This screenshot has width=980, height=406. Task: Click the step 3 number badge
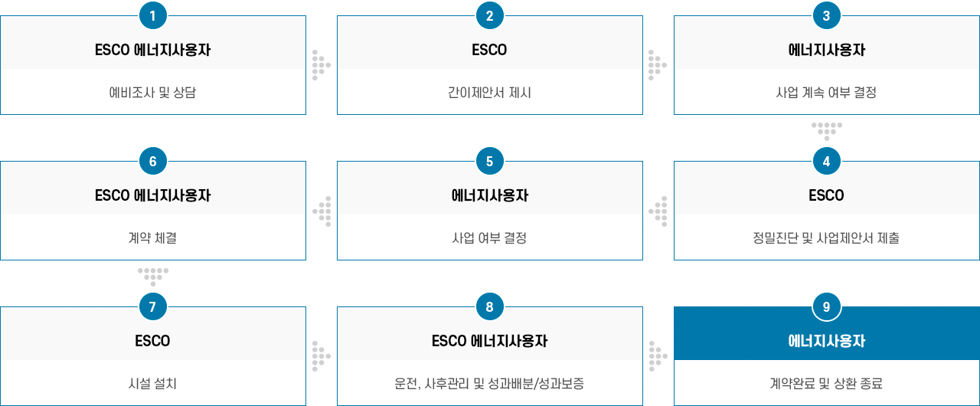click(x=826, y=15)
